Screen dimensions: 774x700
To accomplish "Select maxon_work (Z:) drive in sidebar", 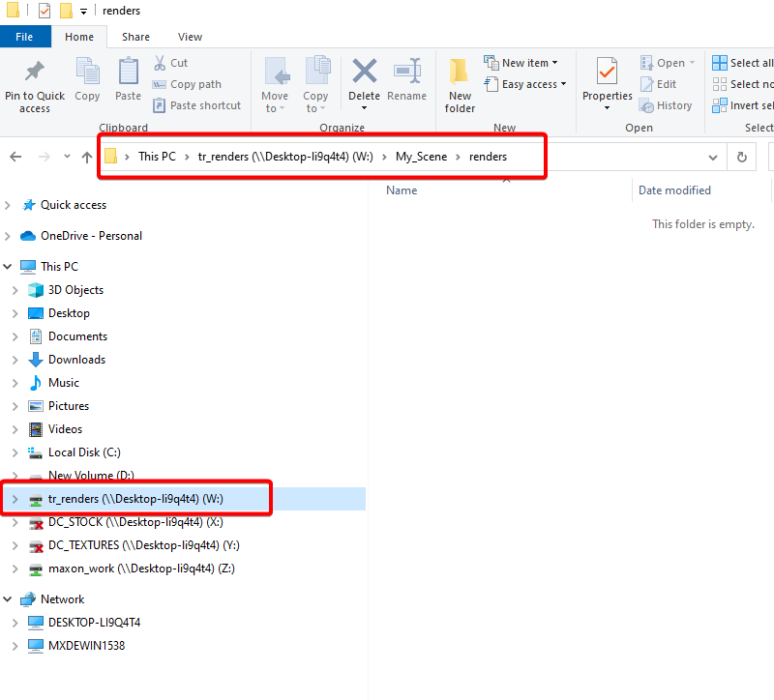I will click(141, 569).
